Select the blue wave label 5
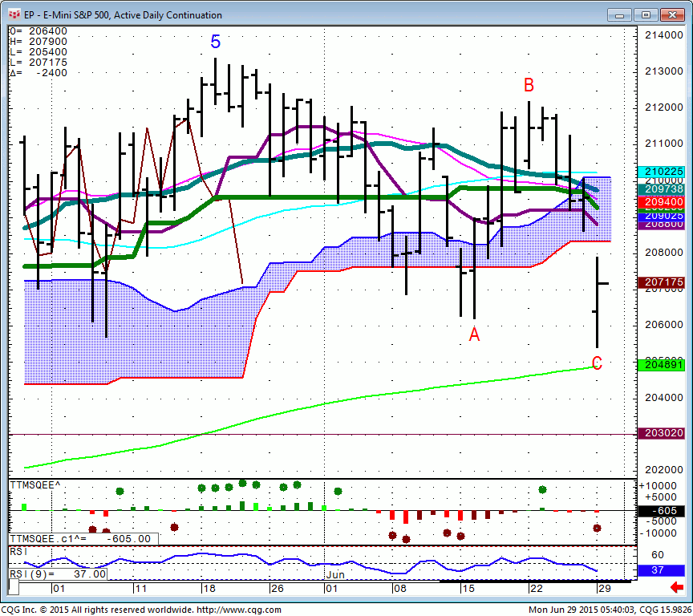Screen dimensions: 693x616 (215, 42)
